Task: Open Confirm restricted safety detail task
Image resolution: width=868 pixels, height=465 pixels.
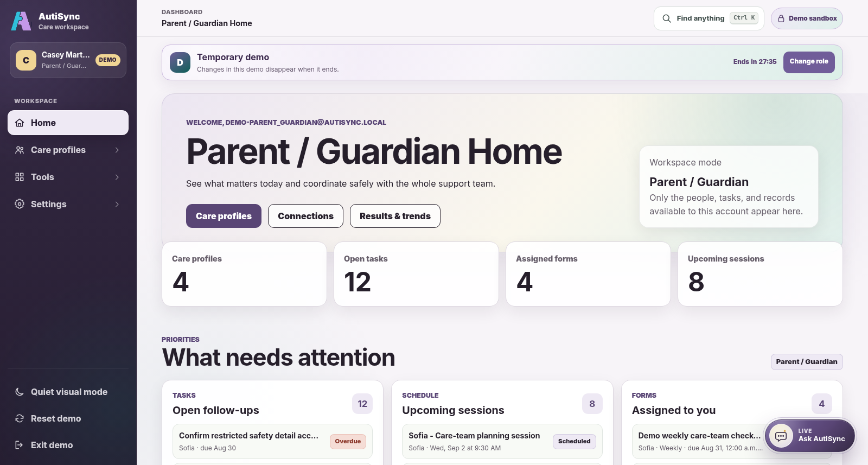Action: (272, 441)
